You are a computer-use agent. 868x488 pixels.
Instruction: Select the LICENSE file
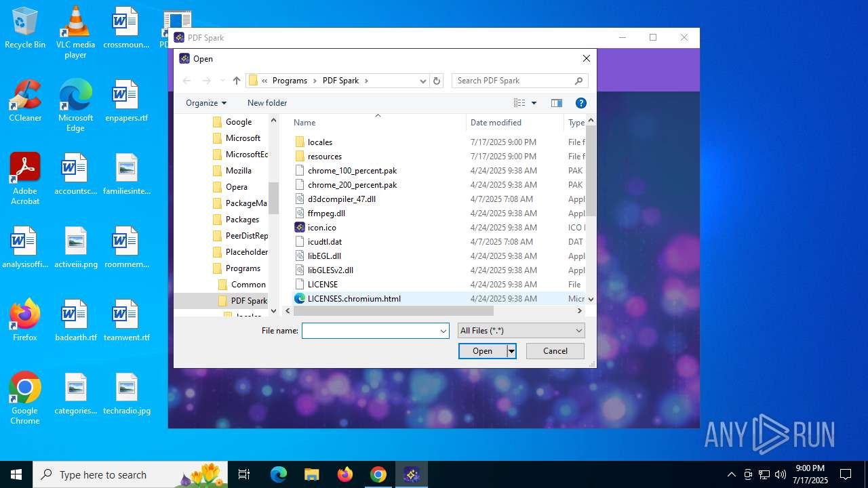click(322, 285)
